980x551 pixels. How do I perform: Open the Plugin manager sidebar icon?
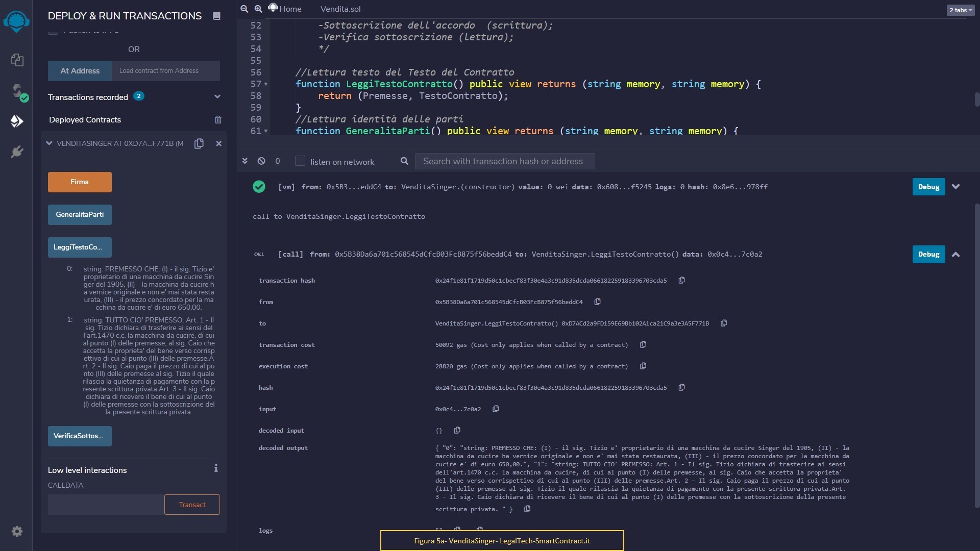(x=17, y=152)
